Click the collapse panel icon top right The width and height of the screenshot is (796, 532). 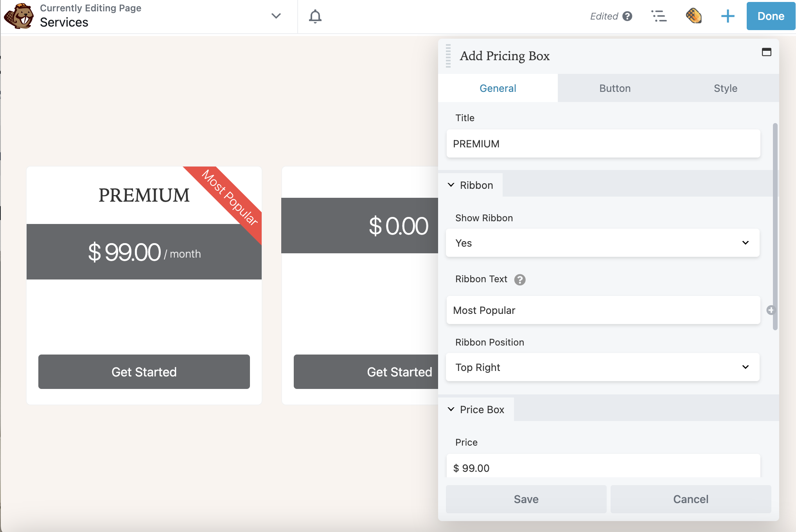[x=766, y=52]
